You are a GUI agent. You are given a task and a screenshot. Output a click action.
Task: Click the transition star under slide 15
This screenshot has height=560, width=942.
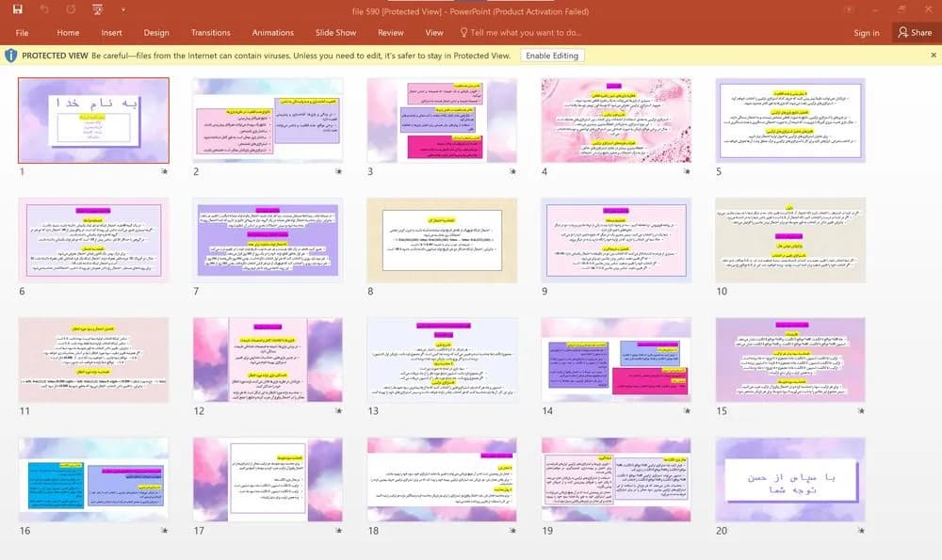tap(861, 411)
